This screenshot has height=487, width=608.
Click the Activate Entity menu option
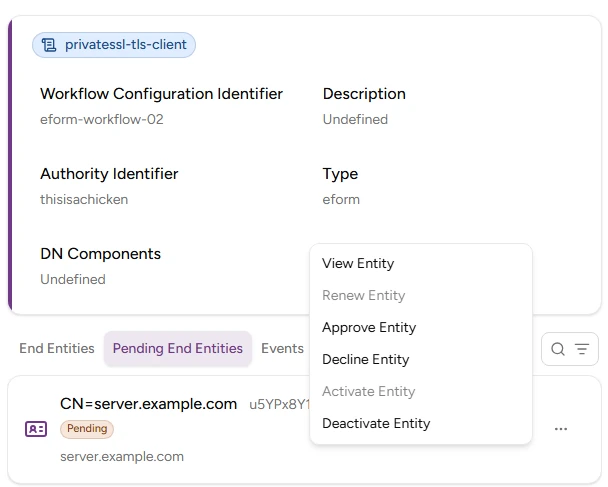[368, 391]
